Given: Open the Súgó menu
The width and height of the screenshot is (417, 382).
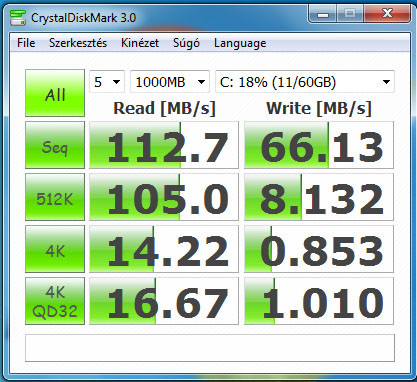Looking at the screenshot, I should pyautogui.click(x=186, y=43).
